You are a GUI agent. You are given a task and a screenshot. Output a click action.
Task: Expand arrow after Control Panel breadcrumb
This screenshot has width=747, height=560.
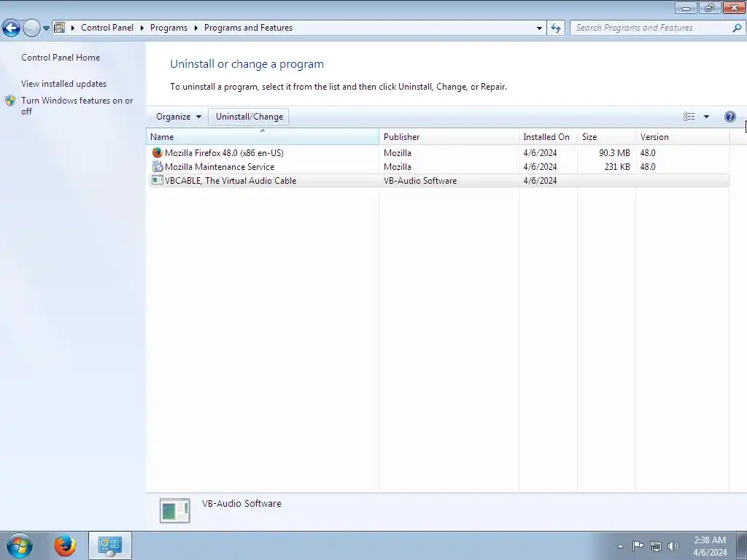pos(142,28)
